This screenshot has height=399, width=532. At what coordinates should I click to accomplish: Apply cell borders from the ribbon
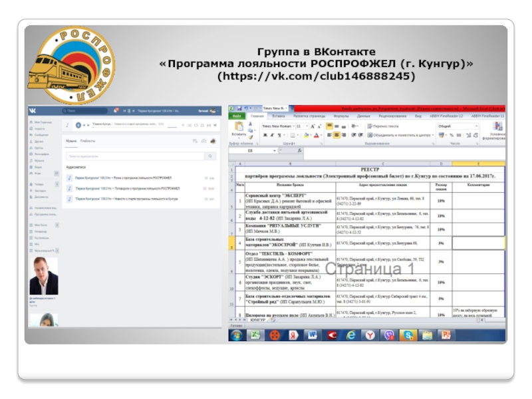pos(292,136)
